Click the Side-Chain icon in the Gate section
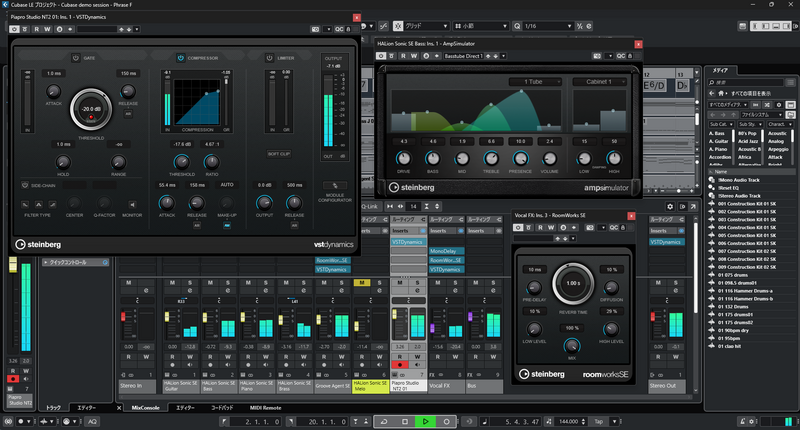Viewport: 800px width, 430px height. coord(25,185)
